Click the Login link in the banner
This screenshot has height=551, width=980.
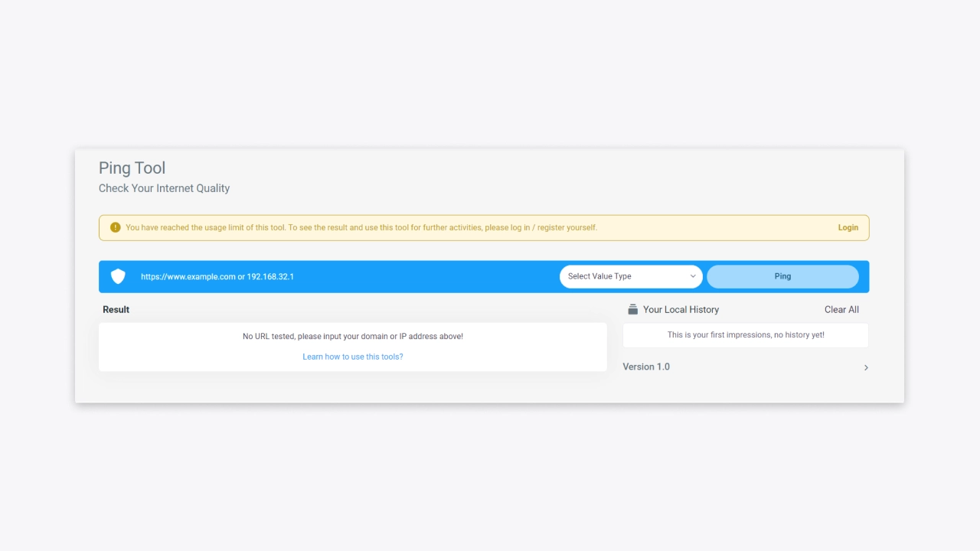click(848, 227)
